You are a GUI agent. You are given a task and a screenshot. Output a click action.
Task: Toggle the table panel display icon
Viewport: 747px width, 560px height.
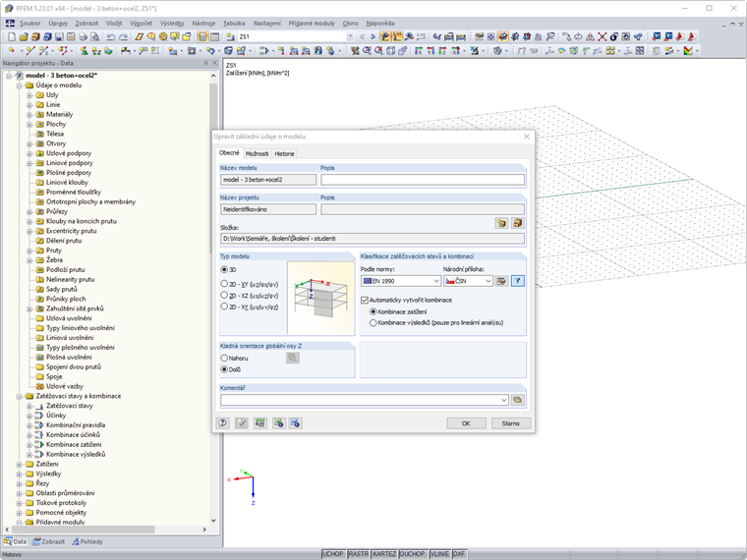click(215, 36)
